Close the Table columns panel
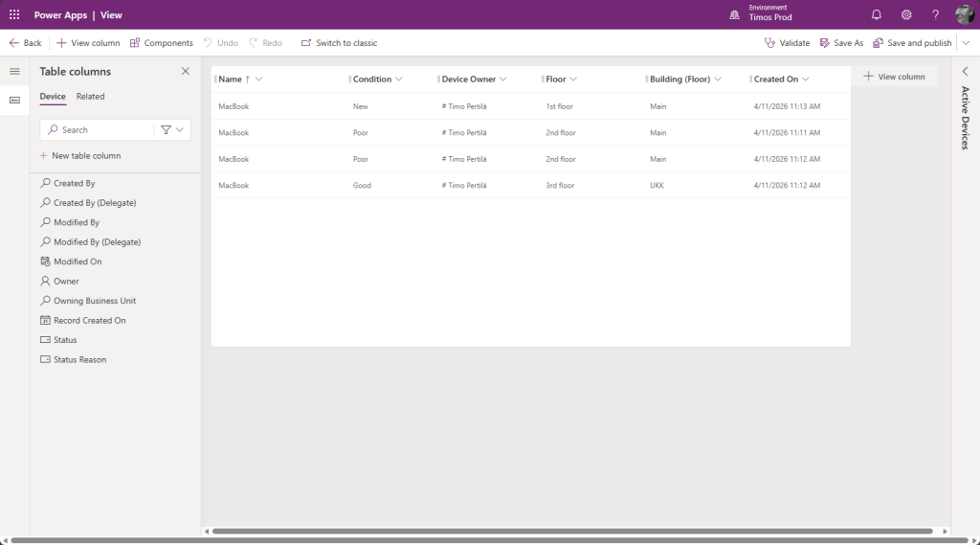This screenshot has width=980, height=545. click(x=186, y=72)
